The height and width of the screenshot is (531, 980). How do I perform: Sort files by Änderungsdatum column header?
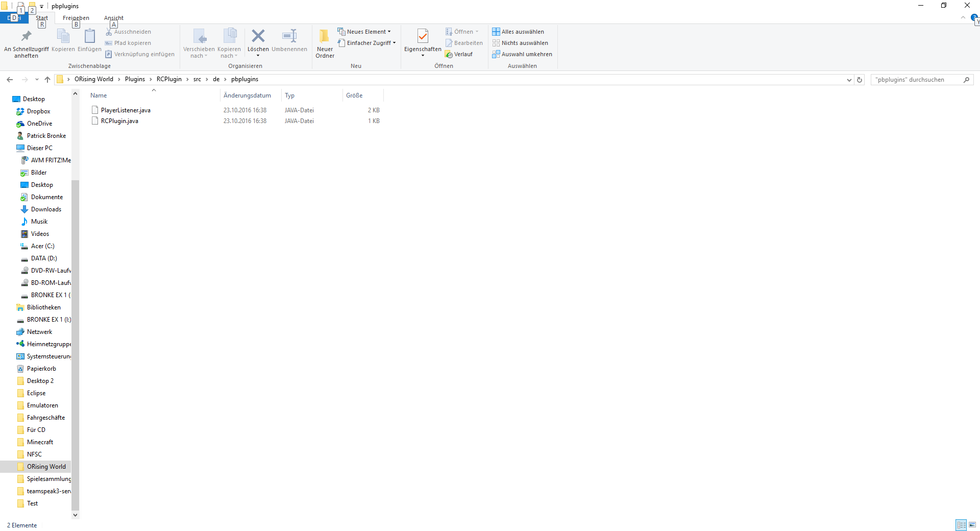point(247,95)
